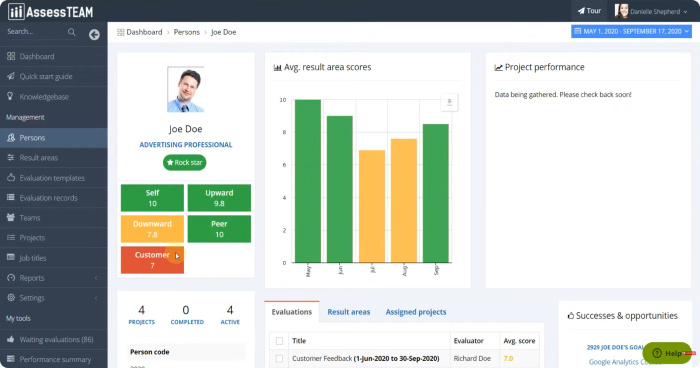
Task: Open the date range dropdown
Action: coord(631,31)
